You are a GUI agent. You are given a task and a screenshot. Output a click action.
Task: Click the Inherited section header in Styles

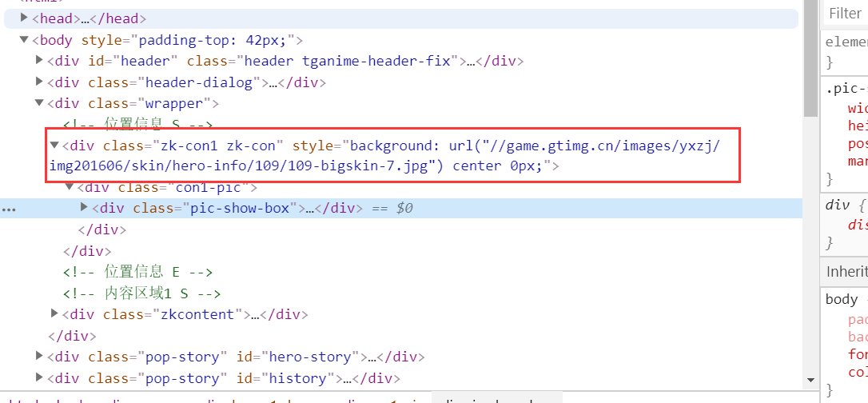(x=844, y=271)
